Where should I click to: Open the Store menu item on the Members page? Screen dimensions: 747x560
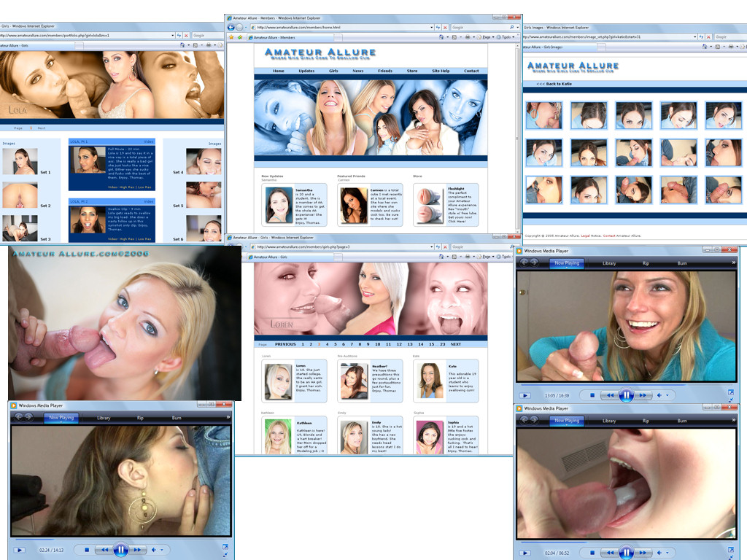click(x=412, y=71)
